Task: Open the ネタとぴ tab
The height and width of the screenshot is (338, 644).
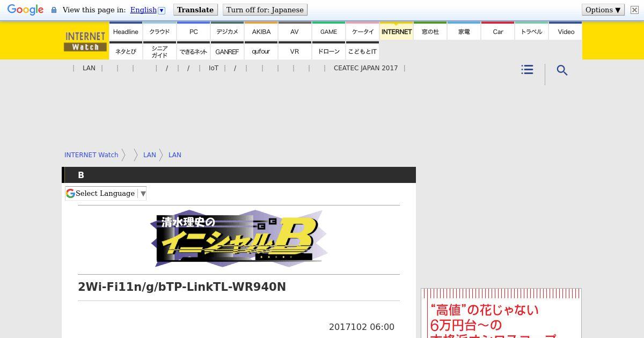Action: pos(126,51)
